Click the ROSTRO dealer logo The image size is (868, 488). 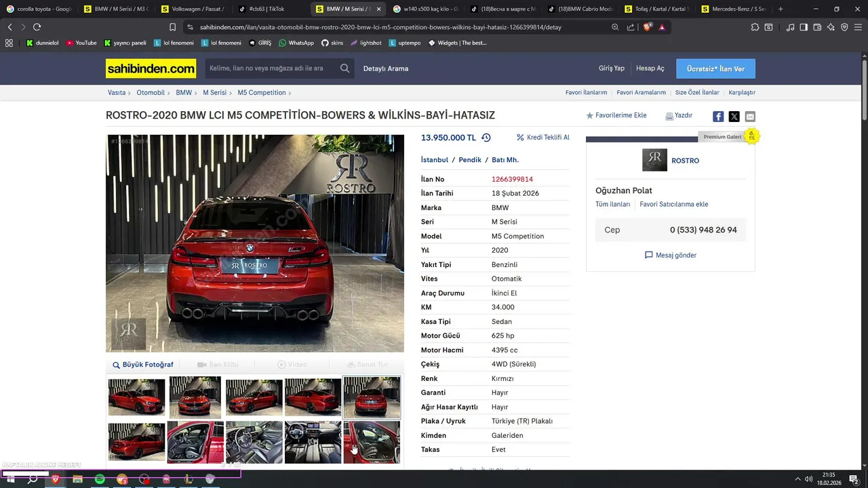(654, 160)
